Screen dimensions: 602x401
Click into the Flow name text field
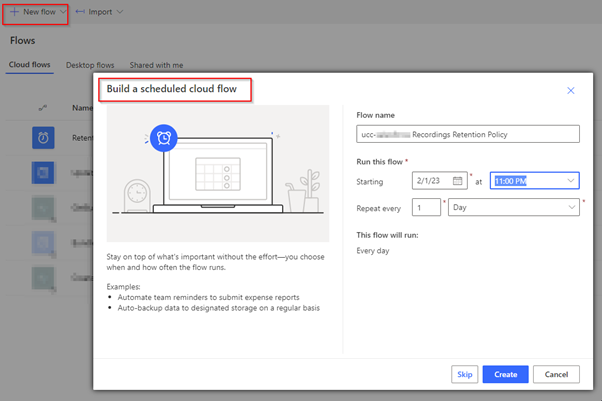coord(467,134)
